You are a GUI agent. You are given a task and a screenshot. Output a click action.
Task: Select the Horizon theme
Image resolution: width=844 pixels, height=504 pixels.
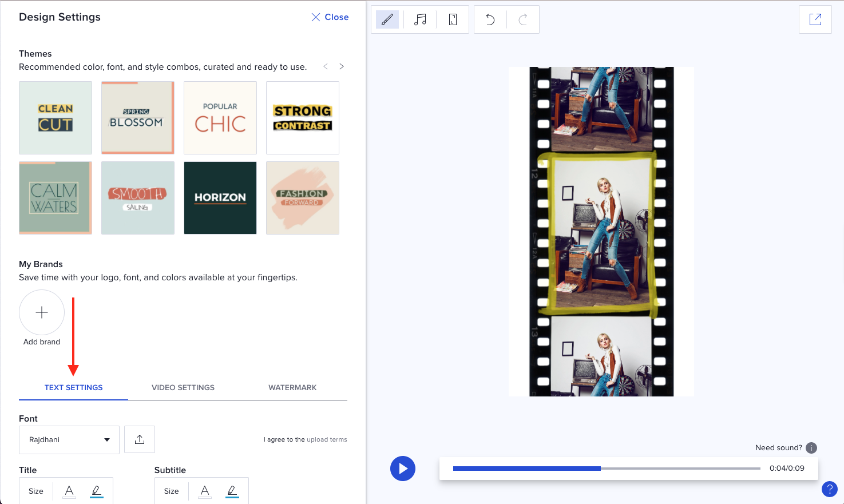coord(220,198)
